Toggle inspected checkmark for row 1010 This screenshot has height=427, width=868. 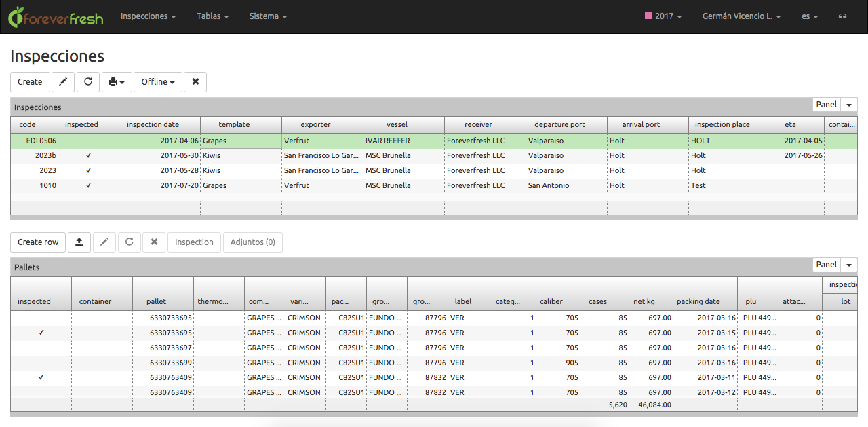(x=89, y=185)
